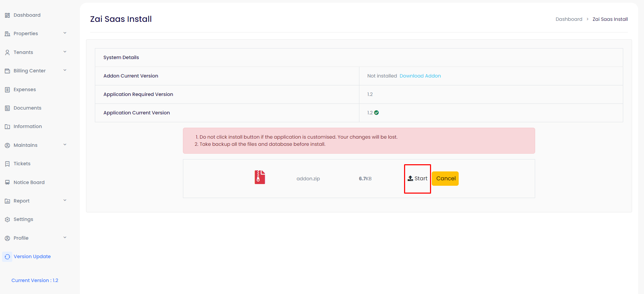Click the Notice Board icon

[7, 183]
